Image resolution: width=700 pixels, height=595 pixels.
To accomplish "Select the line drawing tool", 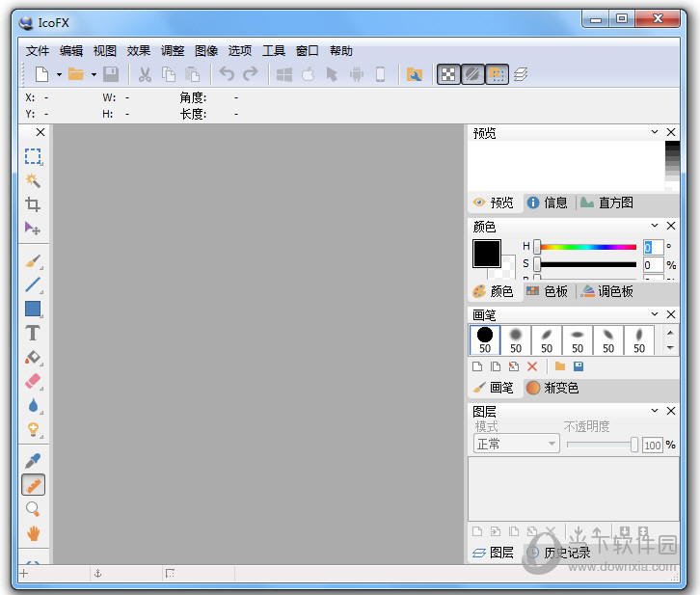I will tap(33, 285).
